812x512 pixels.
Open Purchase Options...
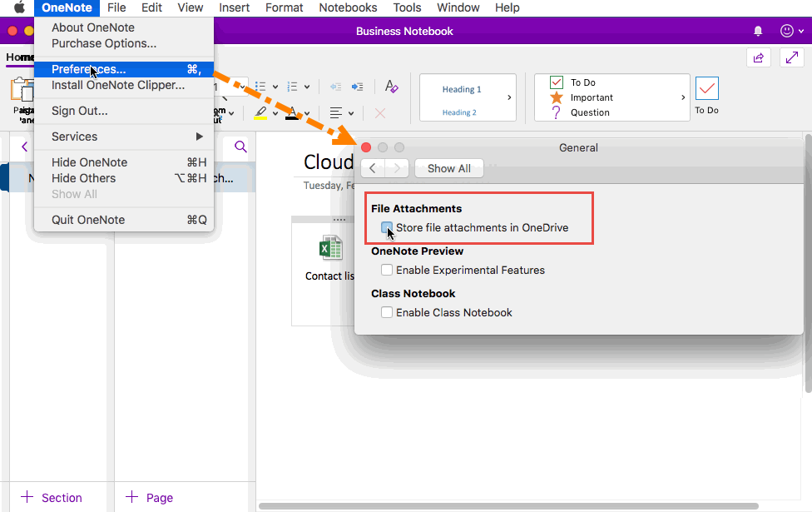(124, 43)
